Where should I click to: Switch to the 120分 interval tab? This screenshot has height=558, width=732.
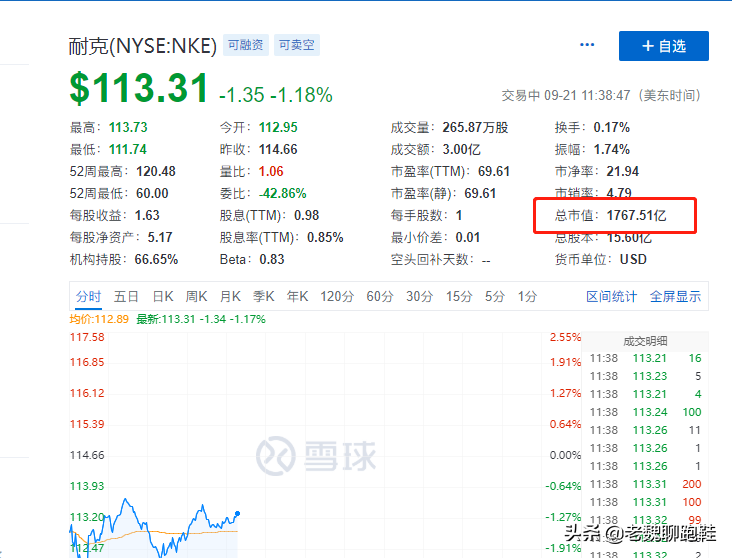(x=337, y=296)
